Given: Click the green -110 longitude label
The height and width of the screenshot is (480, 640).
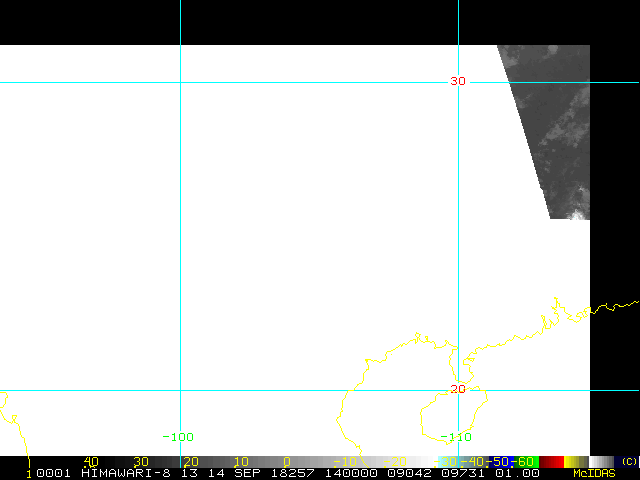Looking at the screenshot, I should tap(456, 437).
